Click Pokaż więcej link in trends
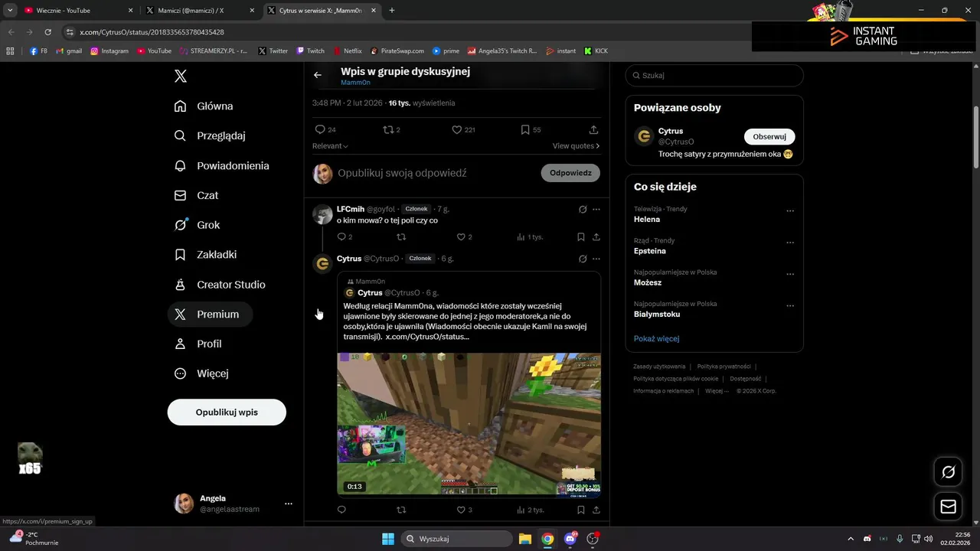Image resolution: width=980 pixels, height=551 pixels. (x=656, y=338)
